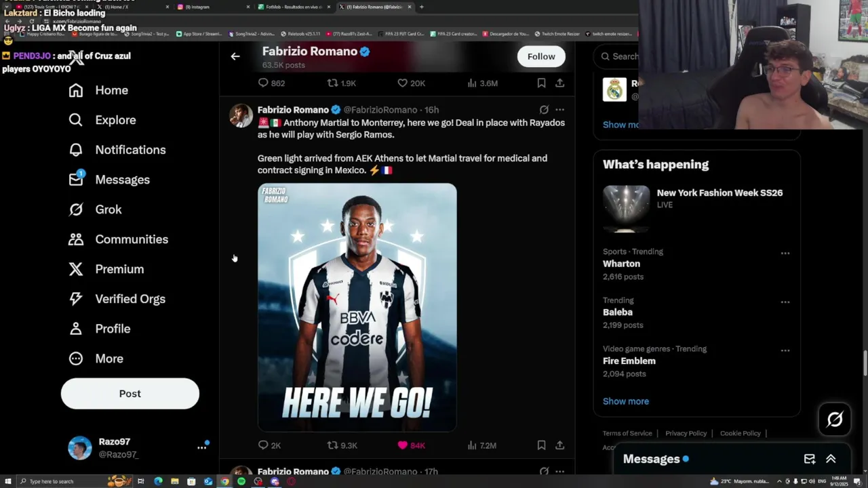Open the More circle menu in sidebar
The width and height of the screenshot is (868, 488).
pos(75,359)
